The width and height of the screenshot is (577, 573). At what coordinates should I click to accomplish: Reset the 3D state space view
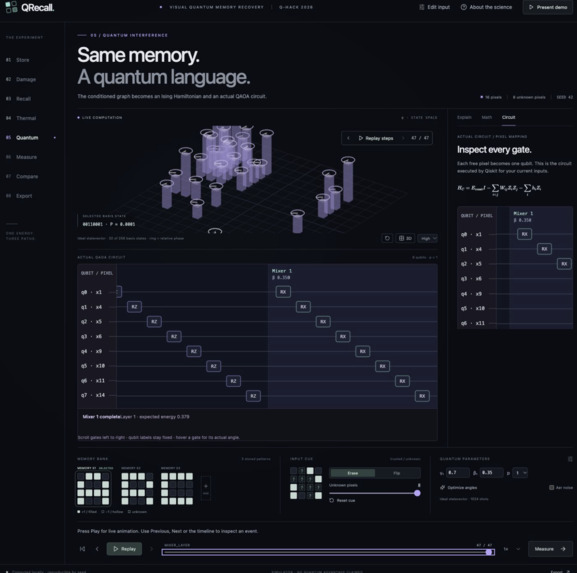pos(387,238)
